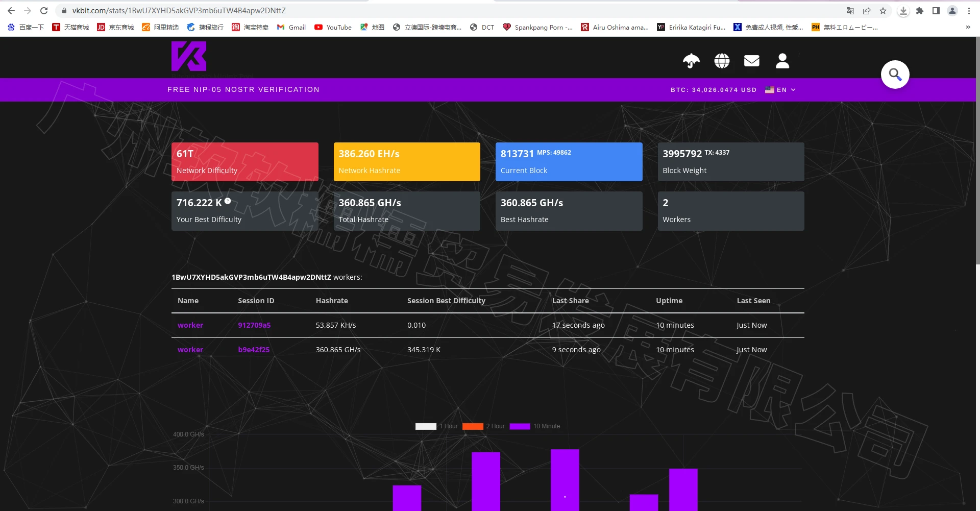Bookmark this page with the star icon
The width and height of the screenshot is (980, 511).
pyautogui.click(x=883, y=11)
